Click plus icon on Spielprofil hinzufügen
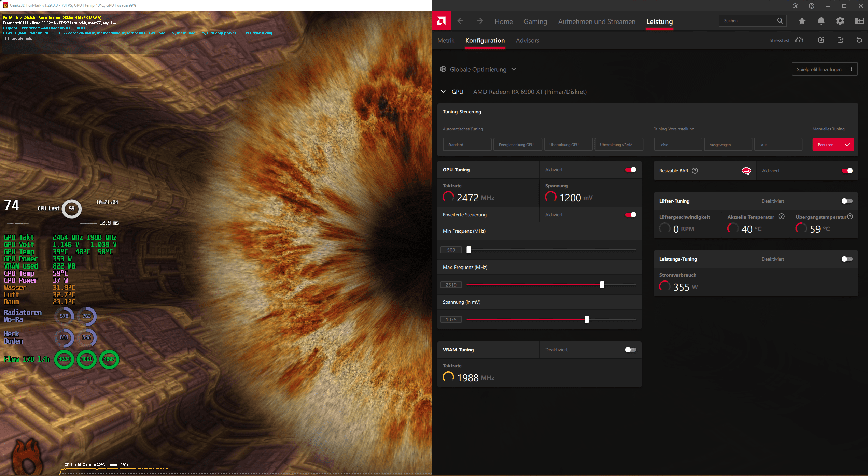Screen dimensions: 868x476 [851, 69]
